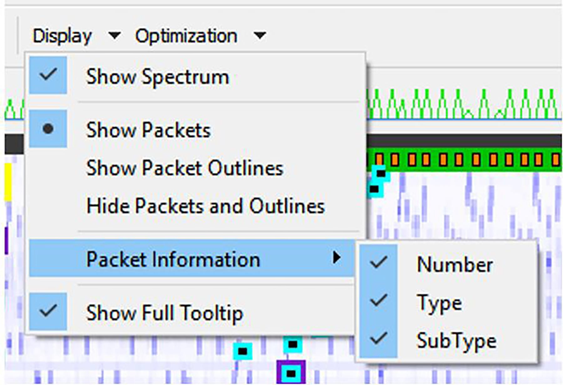Open the Packet Information submenu
Image resolution: width=563 pixels, height=385 pixels.
point(191,258)
